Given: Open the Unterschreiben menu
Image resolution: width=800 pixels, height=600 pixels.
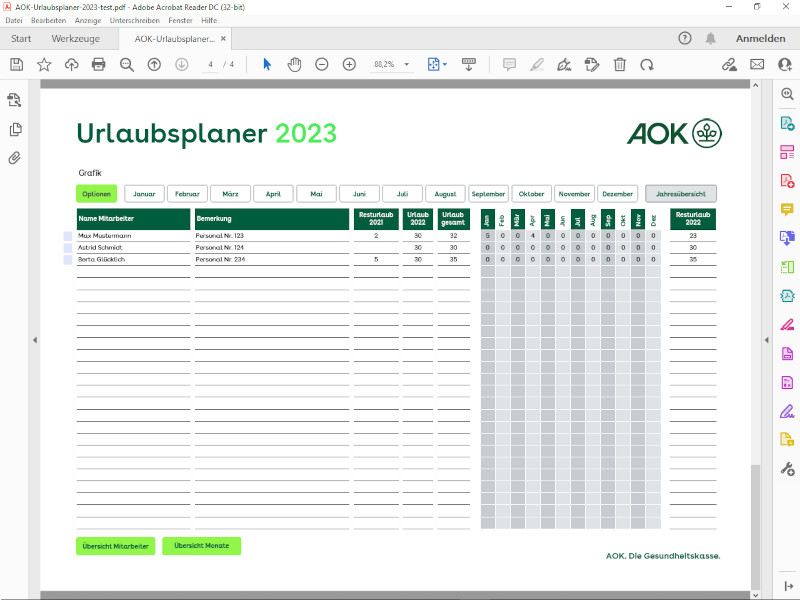Looking at the screenshot, I should coord(135,20).
